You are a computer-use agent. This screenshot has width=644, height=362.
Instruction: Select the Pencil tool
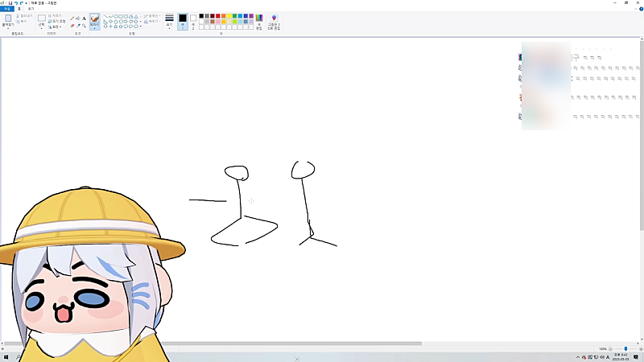pos(72,19)
